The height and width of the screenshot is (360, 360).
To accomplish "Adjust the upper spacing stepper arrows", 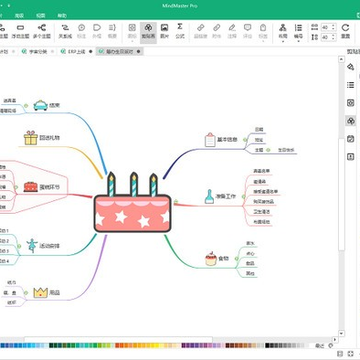I will click(x=334, y=27).
